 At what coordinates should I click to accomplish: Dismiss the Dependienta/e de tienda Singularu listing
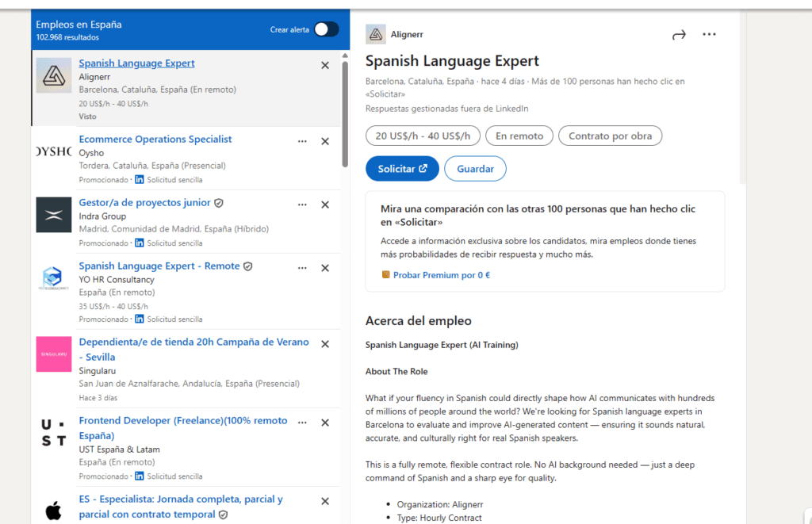325,344
